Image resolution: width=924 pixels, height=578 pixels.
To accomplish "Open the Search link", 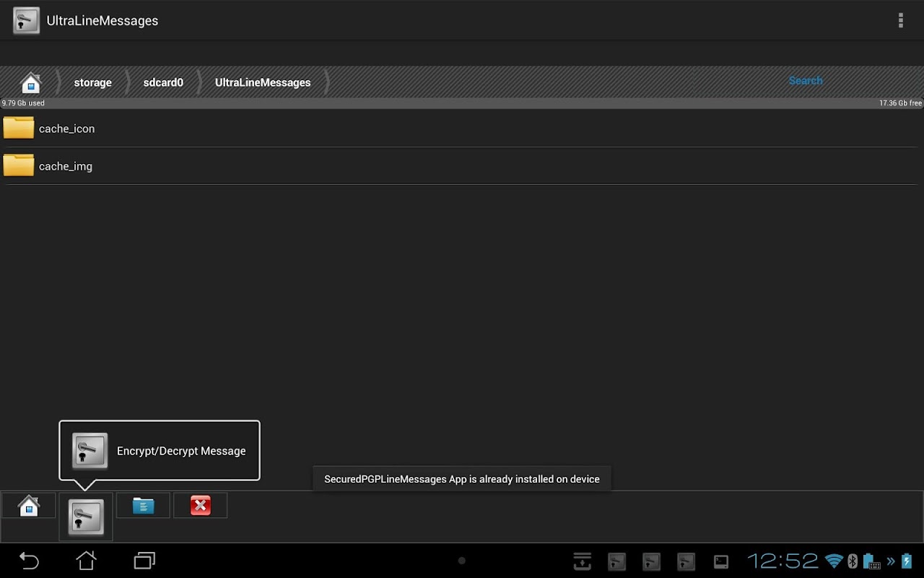I will (x=806, y=81).
